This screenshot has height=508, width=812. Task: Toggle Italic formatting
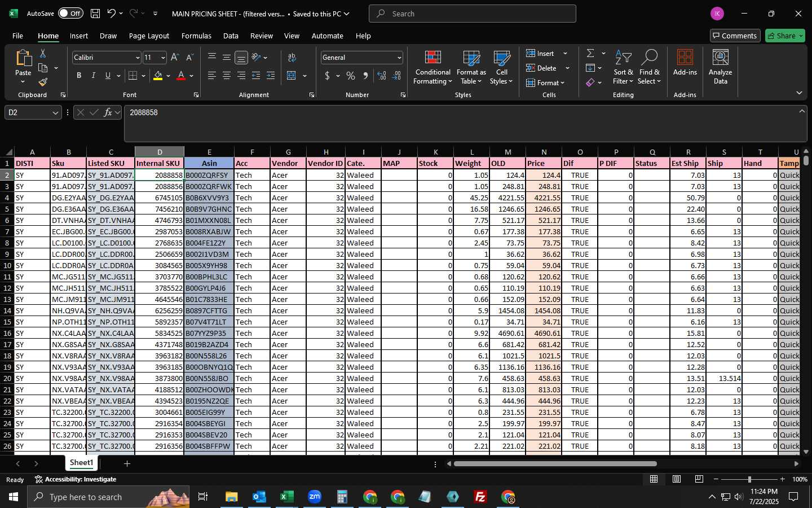tap(94, 76)
